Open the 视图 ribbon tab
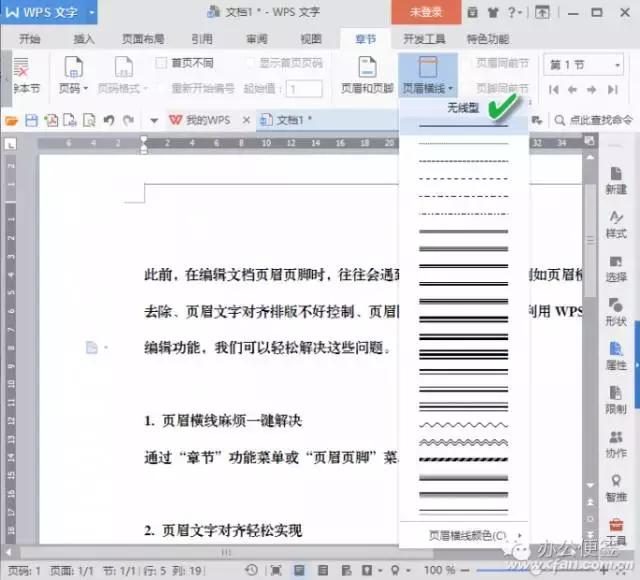This screenshot has width=640, height=580. (x=311, y=39)
